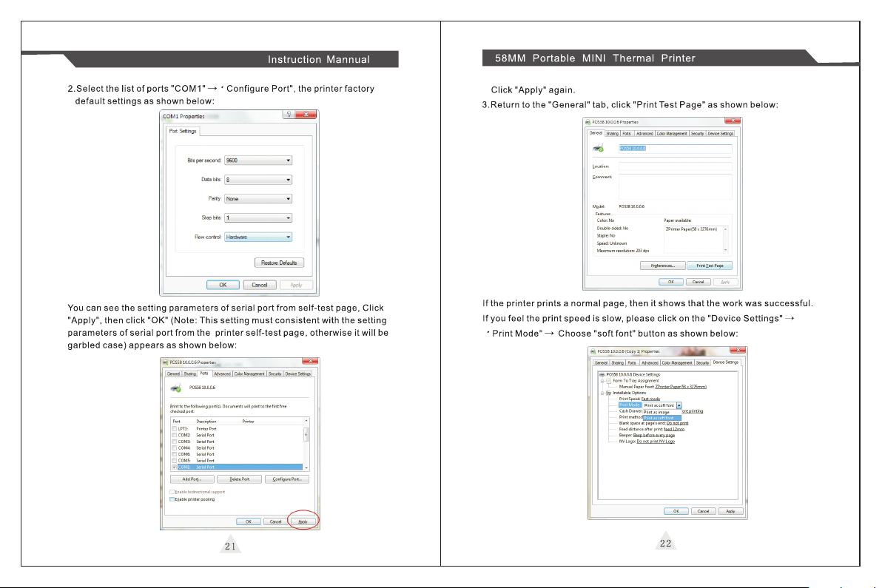Switch to General tab in Ports dialog
Image resolution: width=882 pixels, height=588 pixels.
(x=173, y=374)
